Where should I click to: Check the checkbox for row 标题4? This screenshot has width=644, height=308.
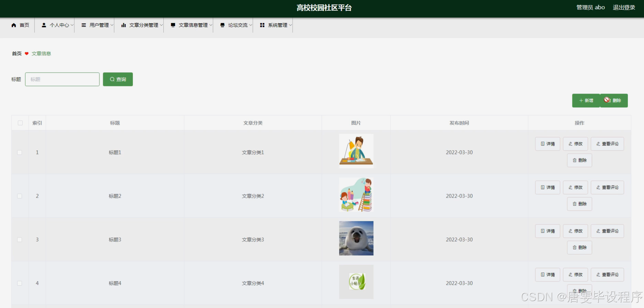[20, 283]
